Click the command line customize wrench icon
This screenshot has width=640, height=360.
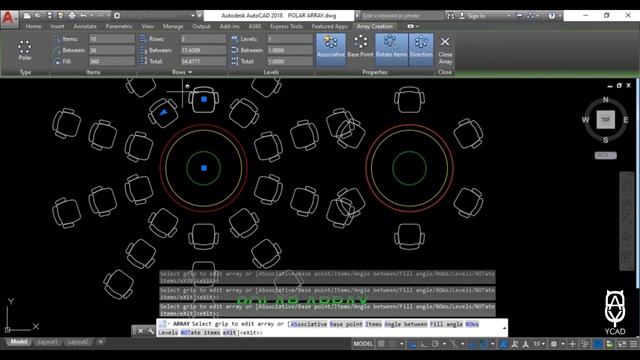pyautogui.click(x=151, y=331)
